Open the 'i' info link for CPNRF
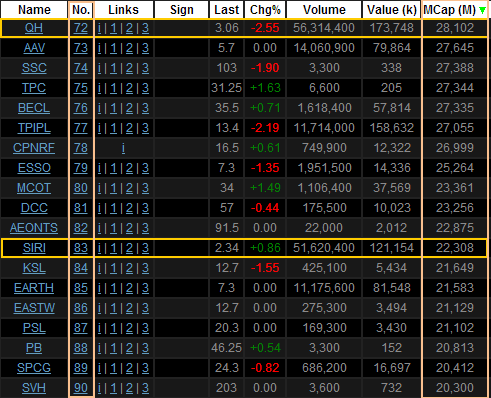 point(123,148)
